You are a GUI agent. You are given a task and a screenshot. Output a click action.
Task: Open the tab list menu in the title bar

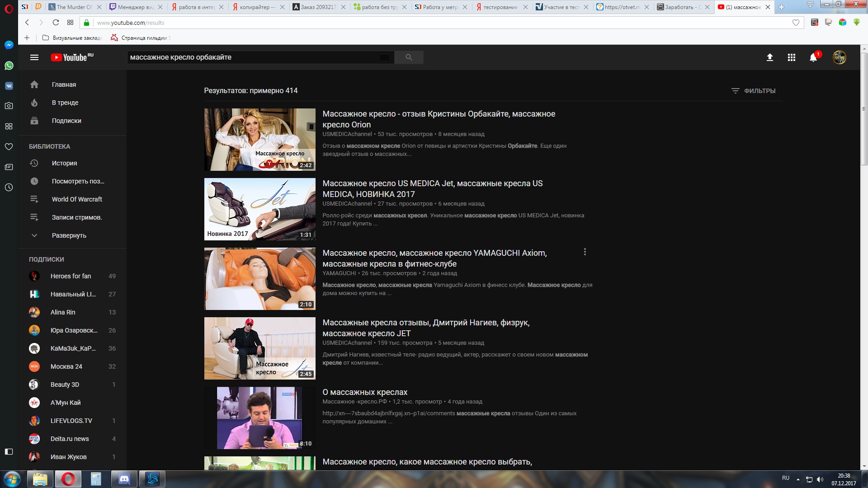click(810, 4)
